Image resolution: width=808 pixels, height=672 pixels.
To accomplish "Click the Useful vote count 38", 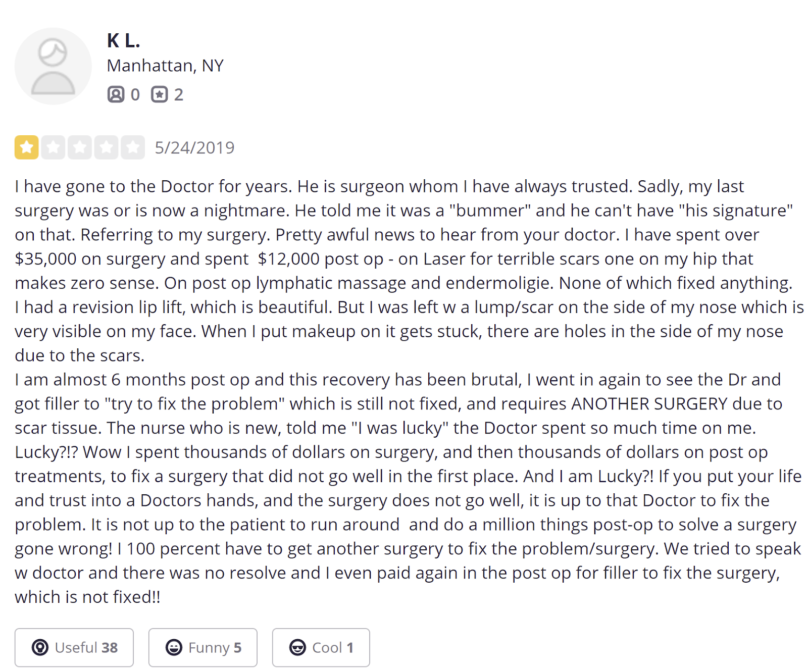I will click(x=110, y=648).
